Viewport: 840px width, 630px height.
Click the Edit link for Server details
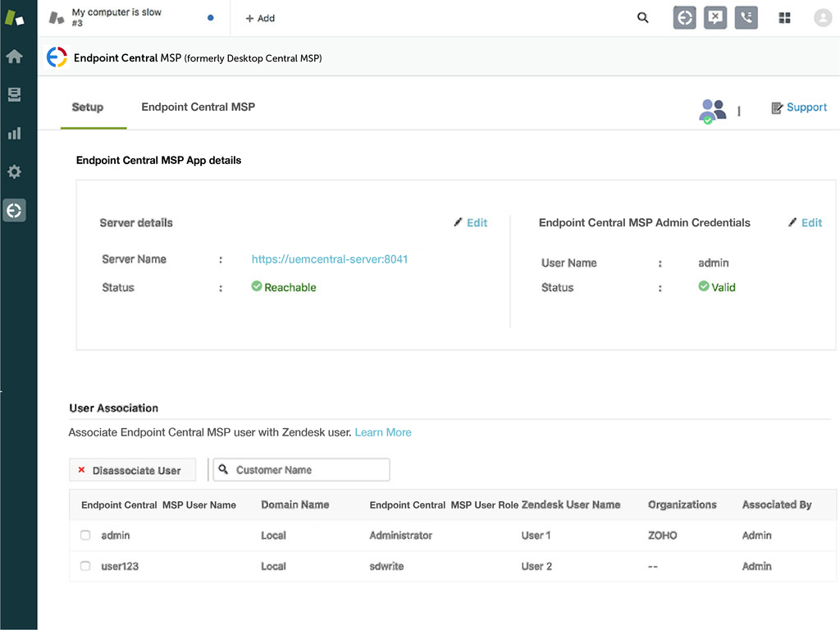[x=470, y=222]
